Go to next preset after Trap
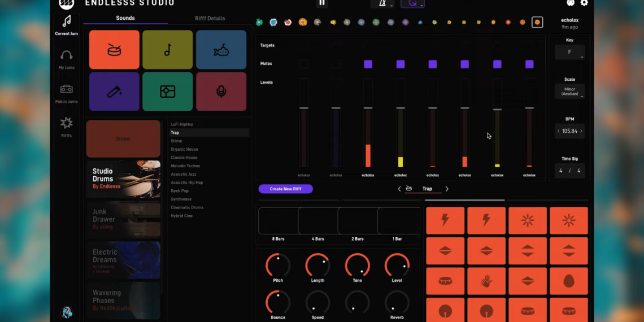Screen dimensions: 644x322 pyautogui.click(x=447, y=189)
